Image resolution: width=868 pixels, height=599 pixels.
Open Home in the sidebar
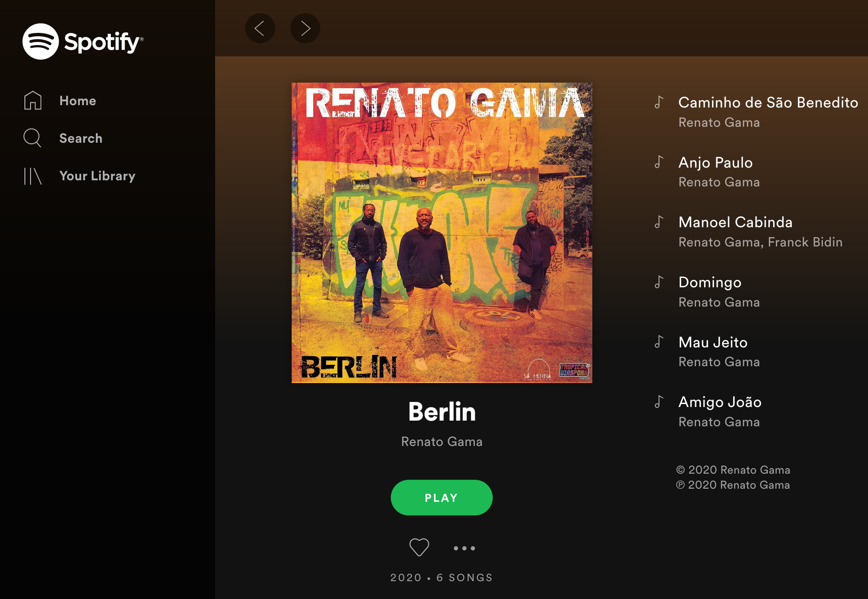(x=77, y=100)
